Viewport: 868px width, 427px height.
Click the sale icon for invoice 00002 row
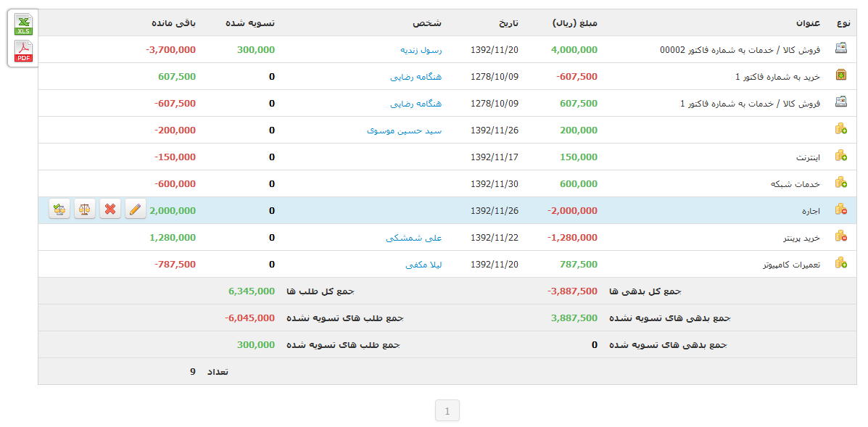click(840, 49)
